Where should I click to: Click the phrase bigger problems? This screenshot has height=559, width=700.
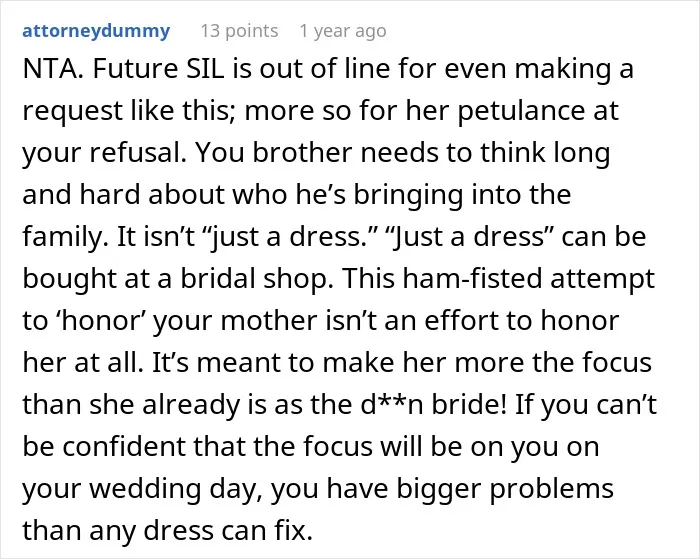click(505, 489)
